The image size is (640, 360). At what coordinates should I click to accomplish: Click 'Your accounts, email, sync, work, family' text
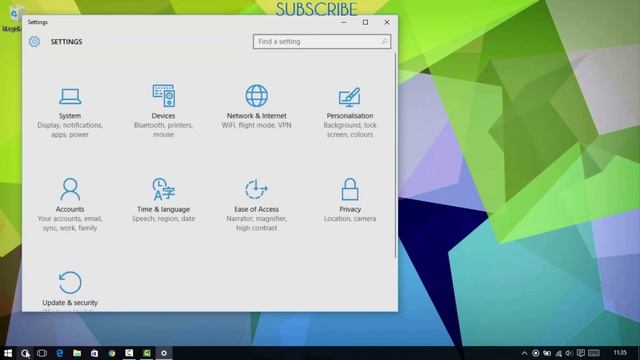[x=70, y=223]
